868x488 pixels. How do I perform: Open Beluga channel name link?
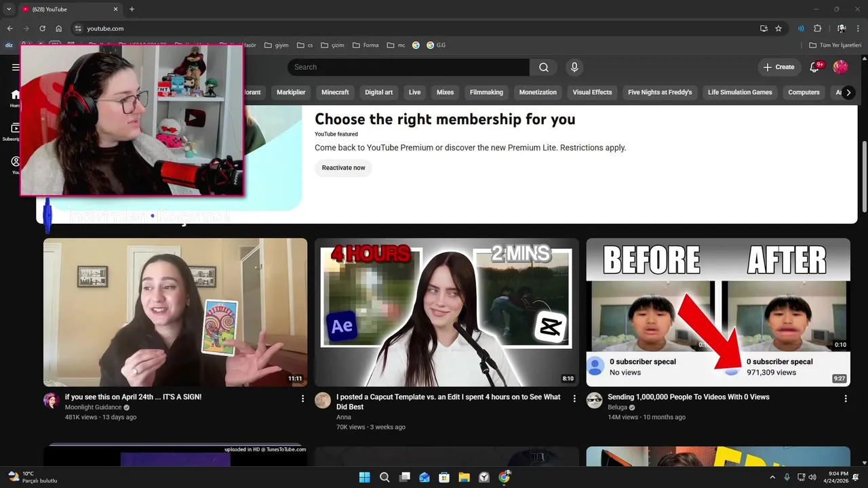click(x=617, y=407)
